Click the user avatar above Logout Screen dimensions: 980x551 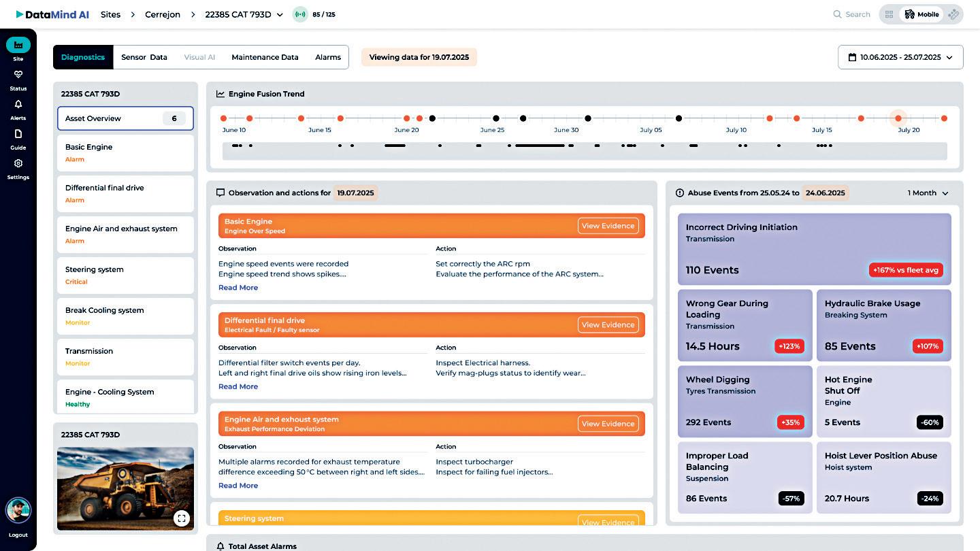pos(18,510)
